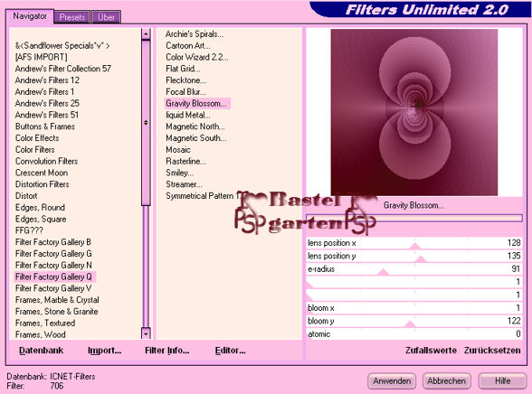This screenshot has width=532, height=394.
Task: Open the Datenbank option
Action: (x=41, y=351)
